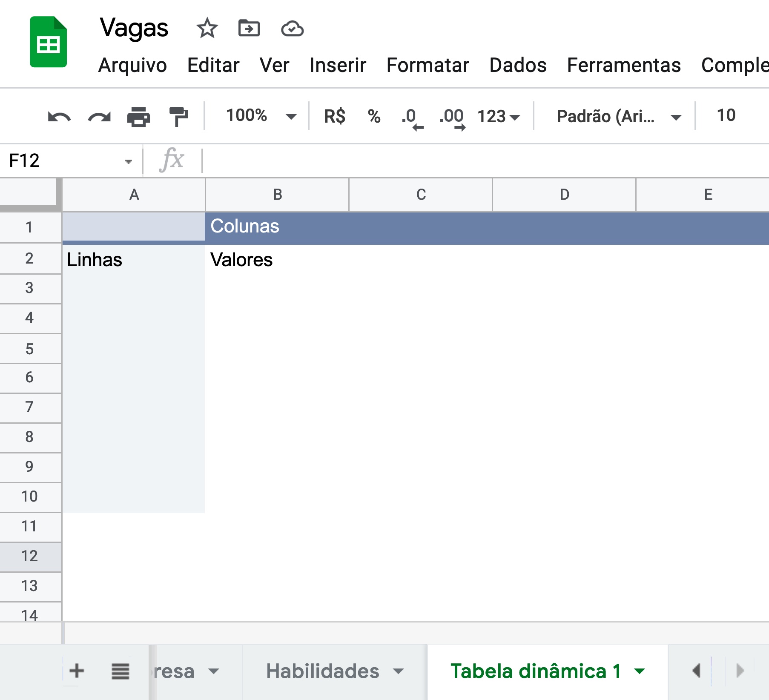Open the Ver menu
The width and height of the screenshot is (769, 700).
(x=275, y=66)
